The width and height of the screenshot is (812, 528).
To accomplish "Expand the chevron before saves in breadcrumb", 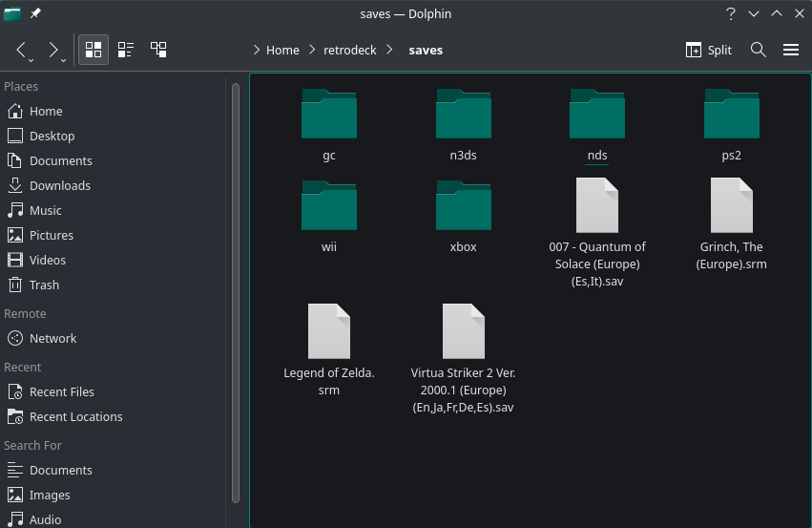I will coord(390,50).
